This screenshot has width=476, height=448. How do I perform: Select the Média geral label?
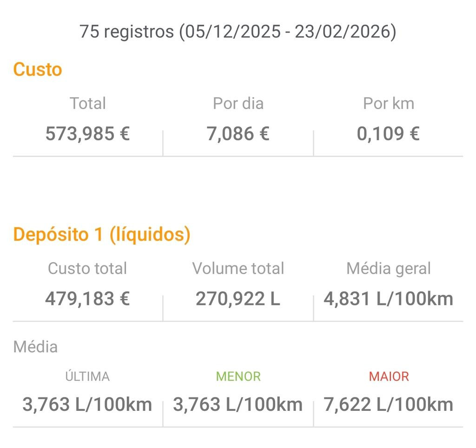pyautogui.click(x=389, y=269)
